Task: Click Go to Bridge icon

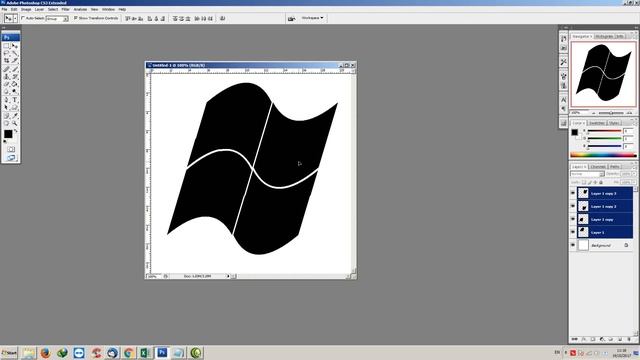Action: coord(291,18)
